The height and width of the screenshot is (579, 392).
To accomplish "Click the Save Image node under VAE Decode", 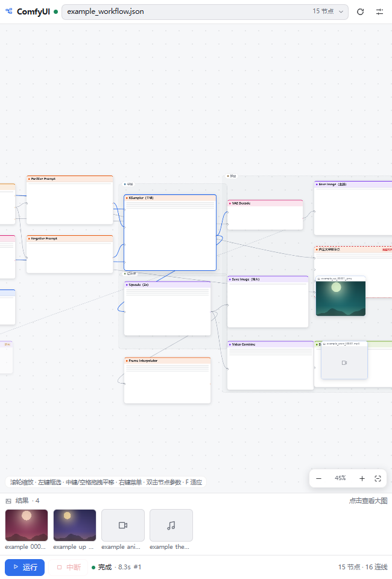I will point(268,279).
